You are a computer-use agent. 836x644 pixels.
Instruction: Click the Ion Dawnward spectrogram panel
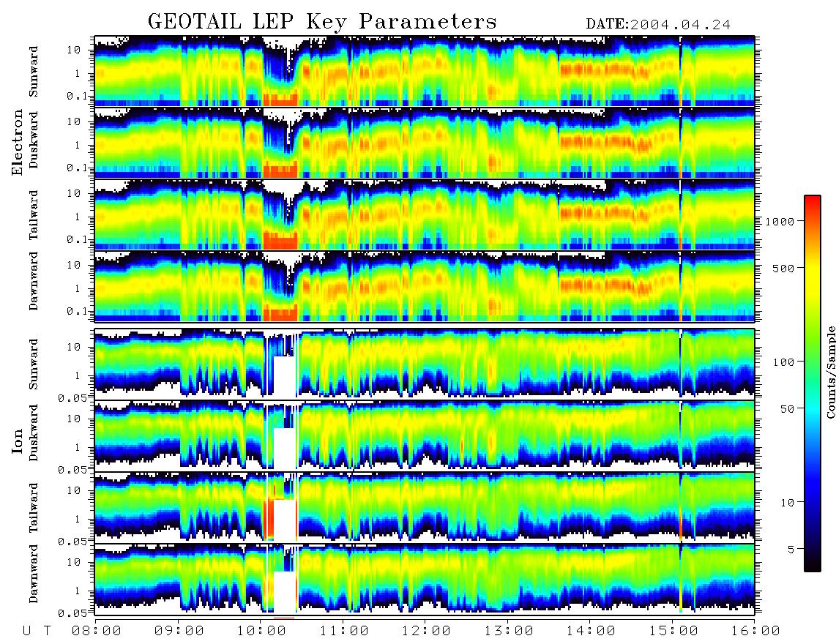(425, 580)
